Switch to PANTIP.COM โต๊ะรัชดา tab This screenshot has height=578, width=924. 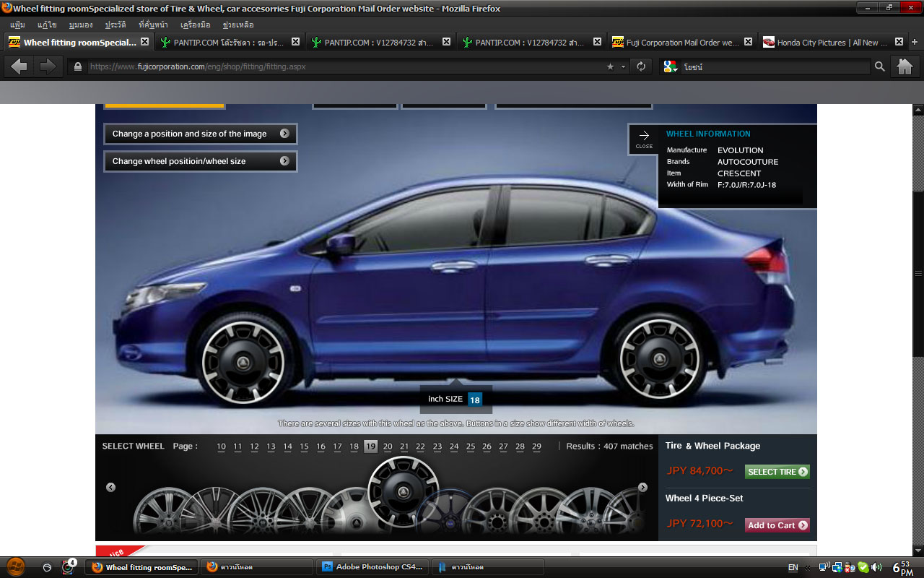coord(229,42)
